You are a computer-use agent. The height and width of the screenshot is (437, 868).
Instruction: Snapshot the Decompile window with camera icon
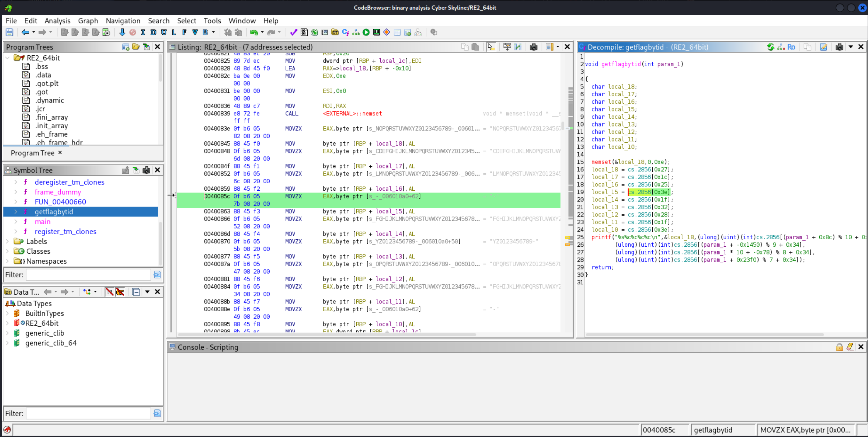tap(839, 47)
